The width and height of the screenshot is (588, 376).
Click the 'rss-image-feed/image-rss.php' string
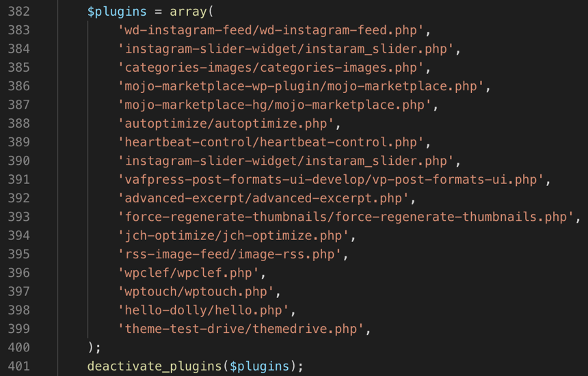(x=230, y=254)
